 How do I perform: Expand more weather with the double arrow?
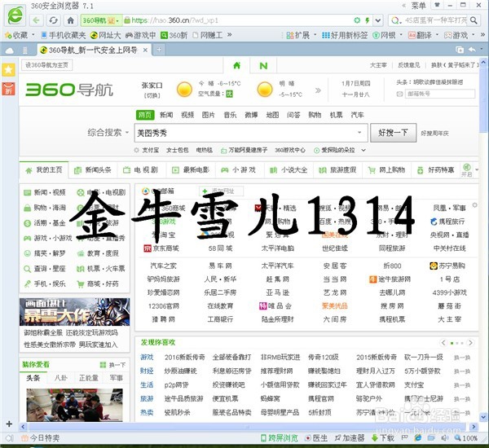tap(318, 90)
